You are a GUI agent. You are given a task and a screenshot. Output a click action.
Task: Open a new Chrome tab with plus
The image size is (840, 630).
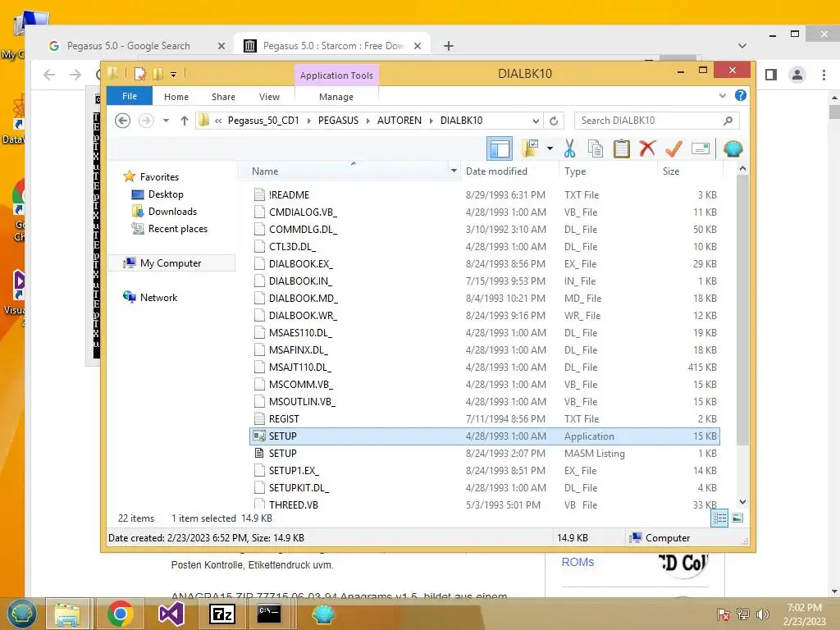coord(449,46)
